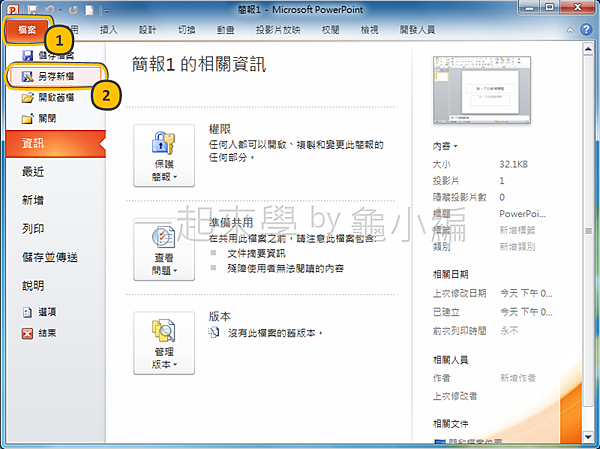Switch to the 設計 ribbon tab
The width and height of the screenshot is (600, 449).
click(x=147, y=30)
